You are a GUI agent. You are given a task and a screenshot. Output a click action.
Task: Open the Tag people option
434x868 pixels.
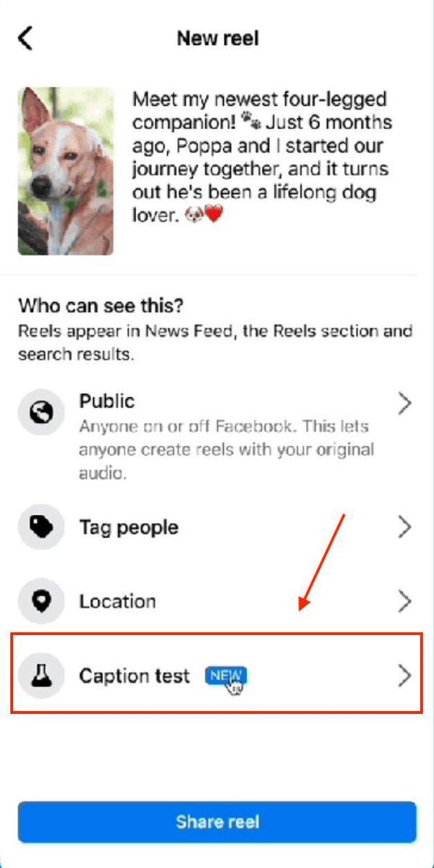coord(217,528)
